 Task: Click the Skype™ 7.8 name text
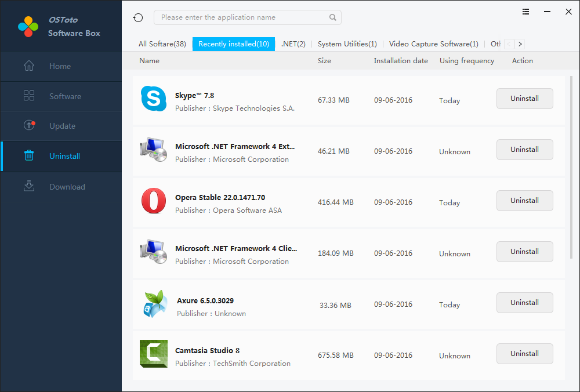click(194, 96)
